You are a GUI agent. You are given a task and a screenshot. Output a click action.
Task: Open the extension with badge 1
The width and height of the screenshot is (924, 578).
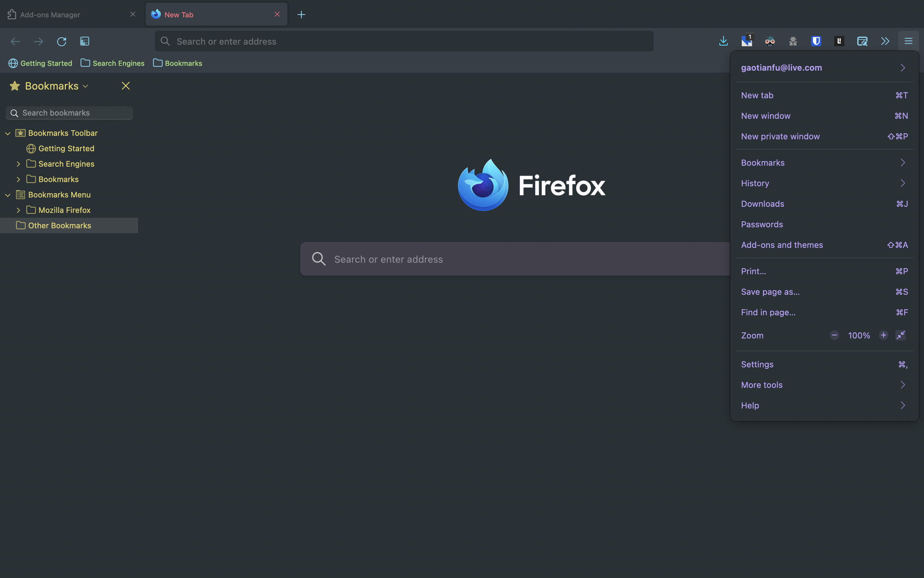coord(747,41)
